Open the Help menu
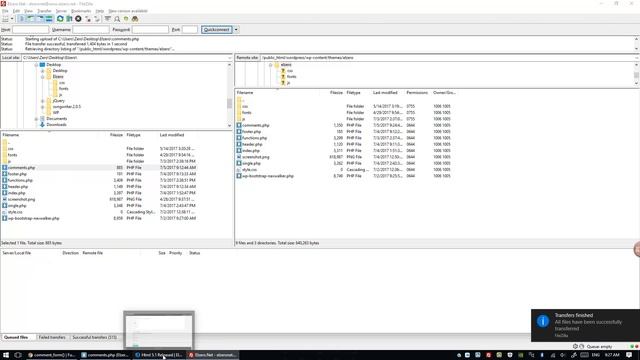Viewport: 640px width, 360px height. (x=100, y=11)
